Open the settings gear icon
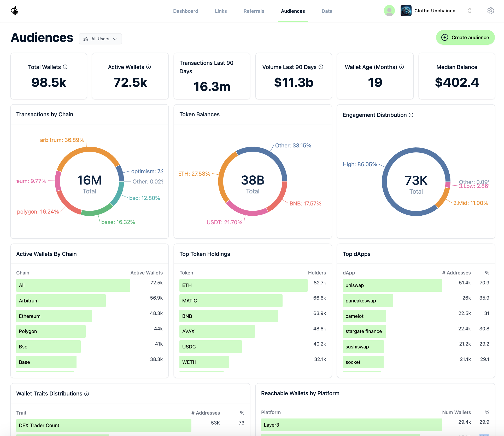This screenshot has width=504, height=436. coord(490,11)
